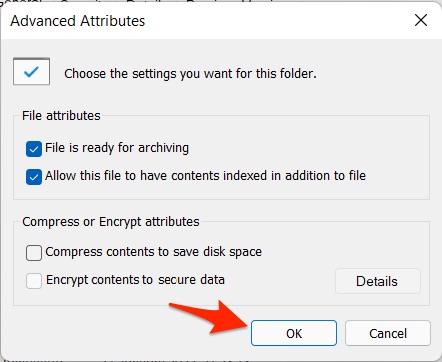Cancel the Advanced Attributes dialog
442x362 pixels.
tap(388, 333)
